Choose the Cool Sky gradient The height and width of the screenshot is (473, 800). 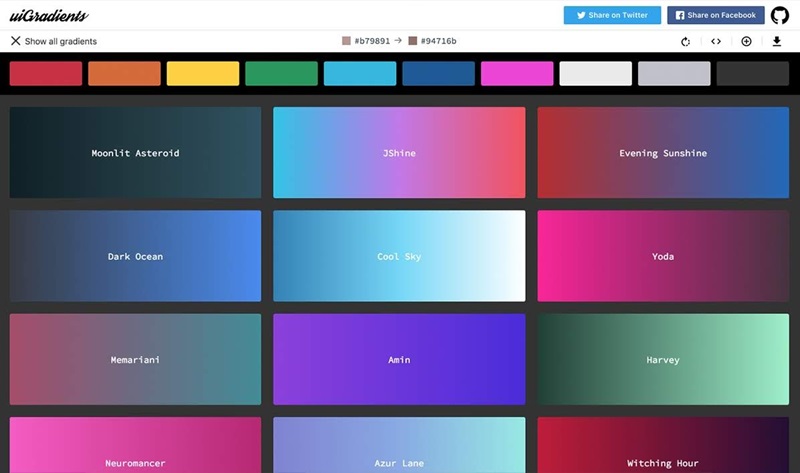tap(399, 256)
